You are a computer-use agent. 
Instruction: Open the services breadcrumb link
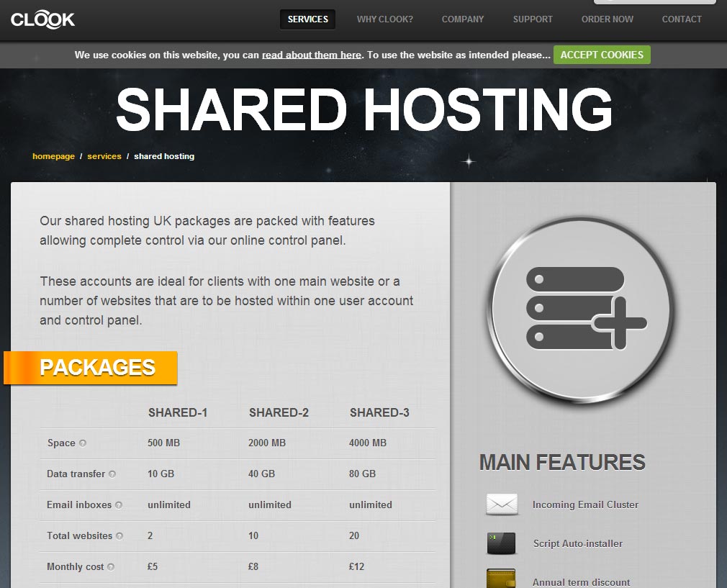104,156
